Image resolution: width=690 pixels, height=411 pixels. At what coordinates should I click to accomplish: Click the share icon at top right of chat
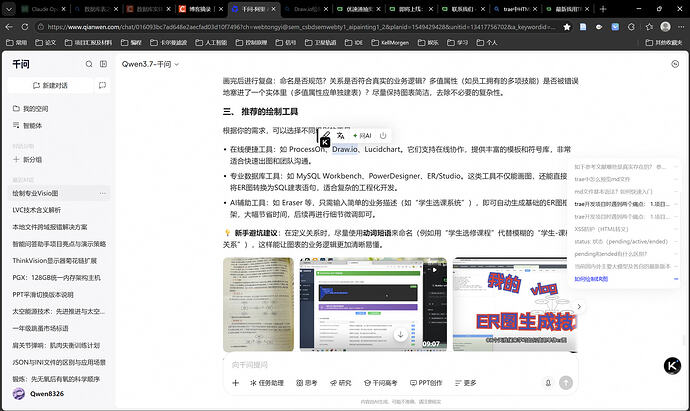(x=675, y=64)
